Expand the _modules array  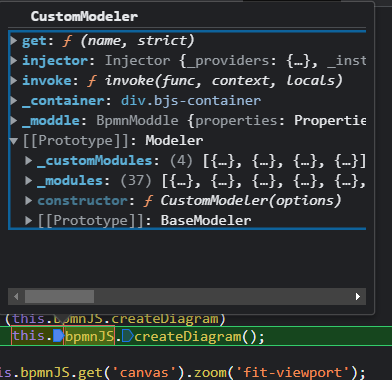[29, 181]
